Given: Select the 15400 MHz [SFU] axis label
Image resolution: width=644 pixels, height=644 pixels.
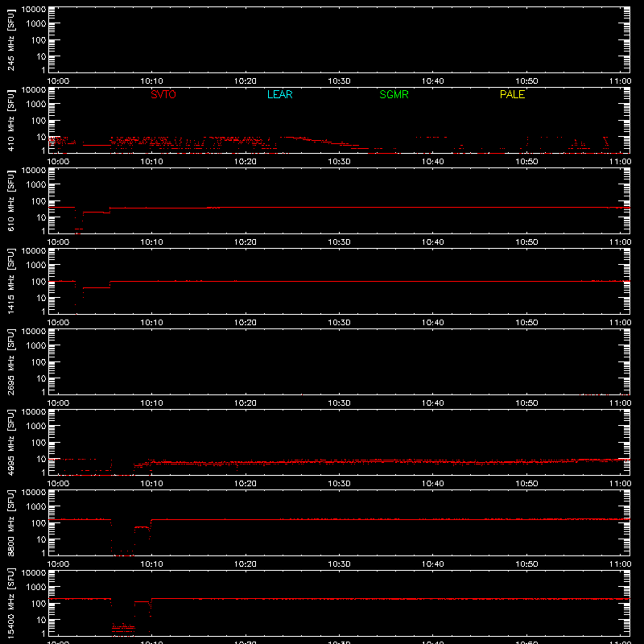Looking at the screenshot, I should 10,603.
